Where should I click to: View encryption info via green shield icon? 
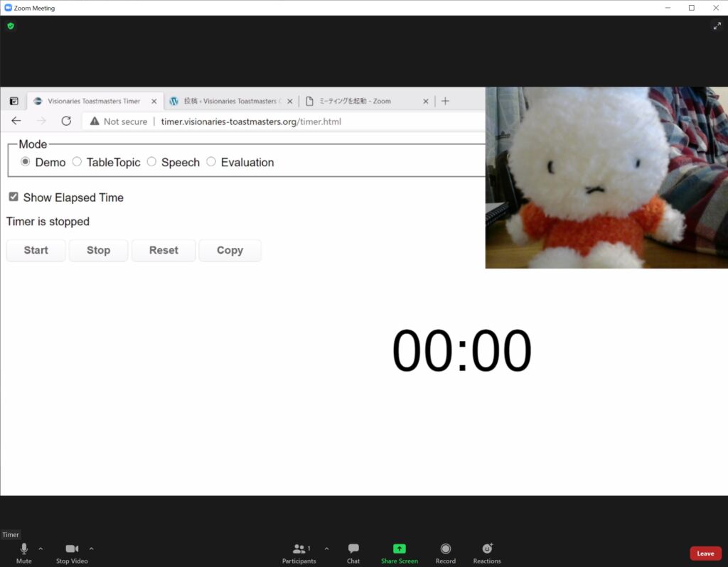click(11, 26)
